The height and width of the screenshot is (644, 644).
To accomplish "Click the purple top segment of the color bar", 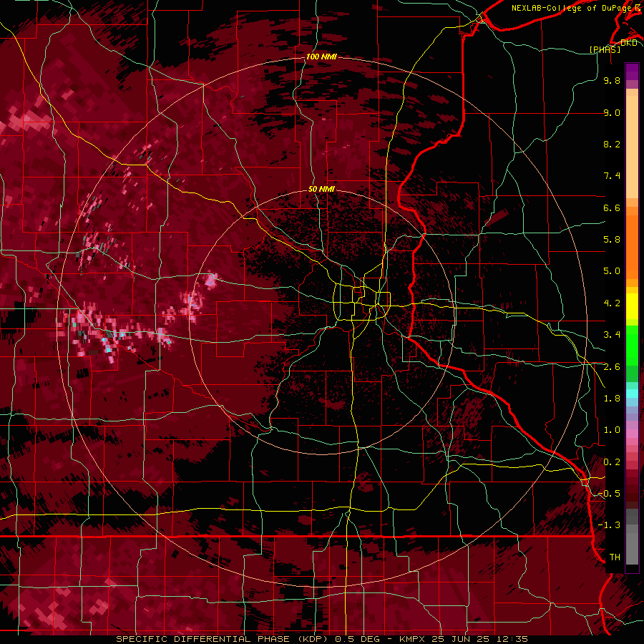I will [x=632, y=72].
